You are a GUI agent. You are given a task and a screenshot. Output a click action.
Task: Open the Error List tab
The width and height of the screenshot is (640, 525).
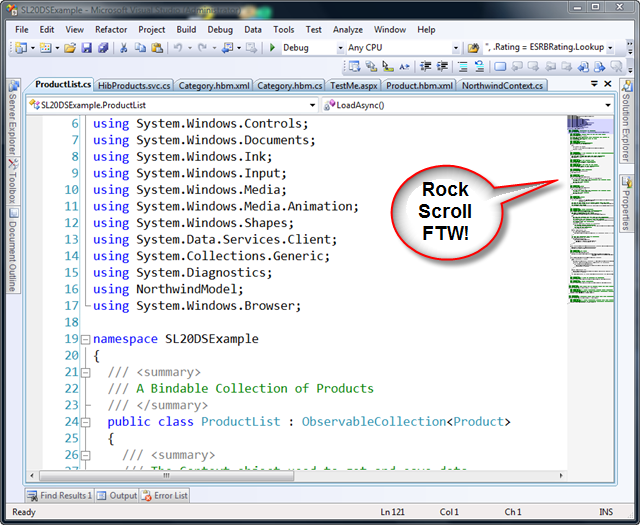[165, 495]
